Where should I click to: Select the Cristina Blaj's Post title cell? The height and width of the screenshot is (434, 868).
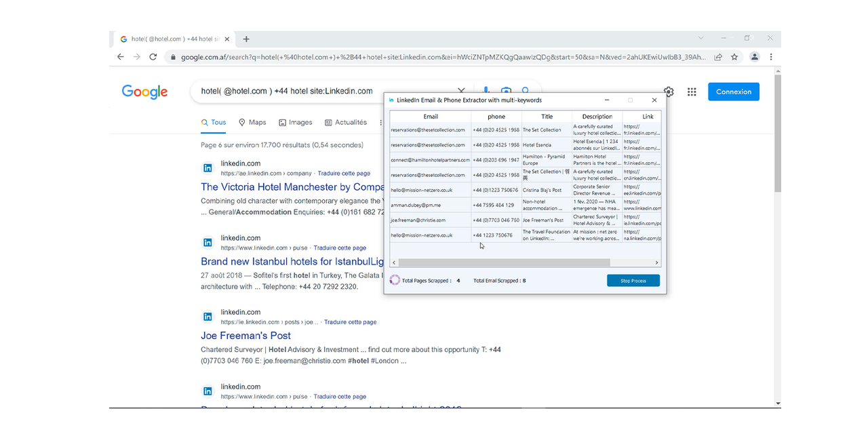coord(547,190)
